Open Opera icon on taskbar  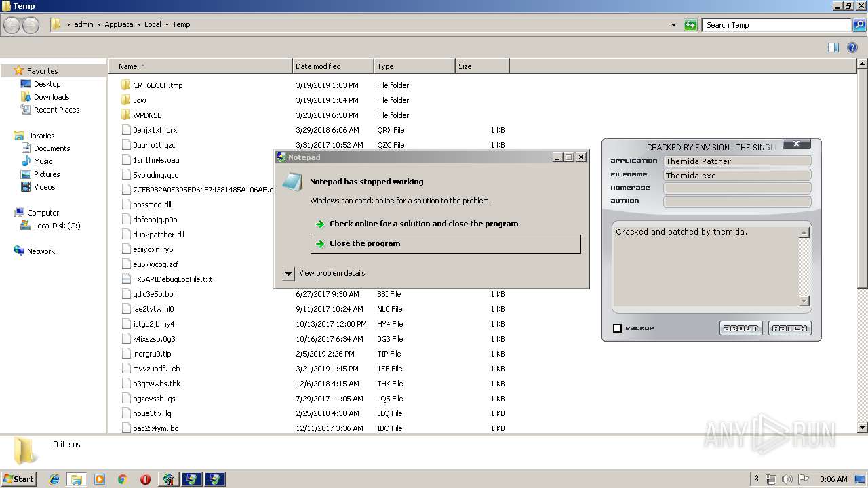145,479
